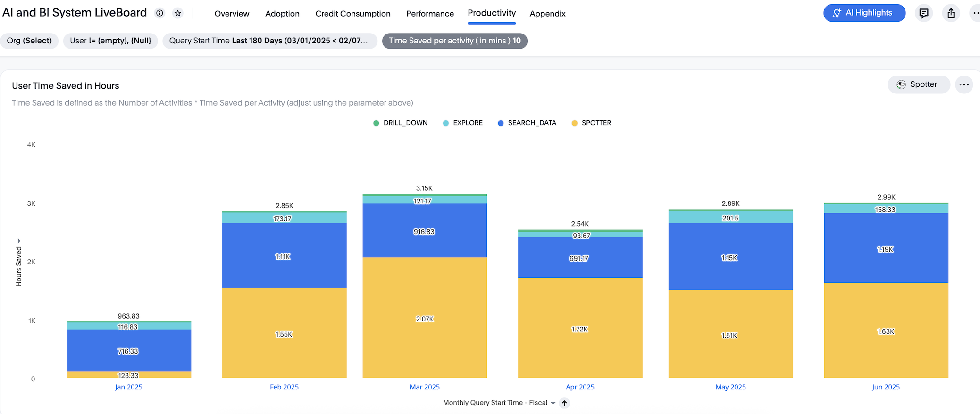Image resolution: width=980 pixels, height=414 pixels.
Task: Favorite the LiveBoard with the star icon
Action: [178, 13]
